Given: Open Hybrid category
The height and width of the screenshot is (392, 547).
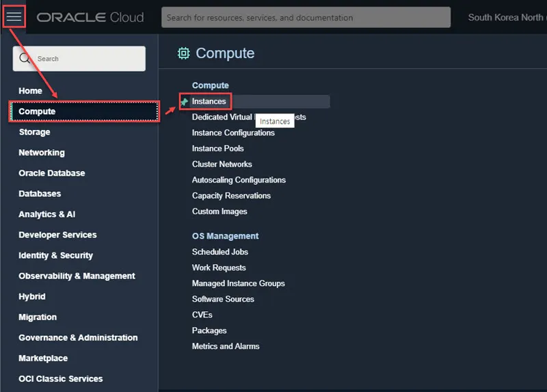Looking at the screenshot, I should pos(31,297).
